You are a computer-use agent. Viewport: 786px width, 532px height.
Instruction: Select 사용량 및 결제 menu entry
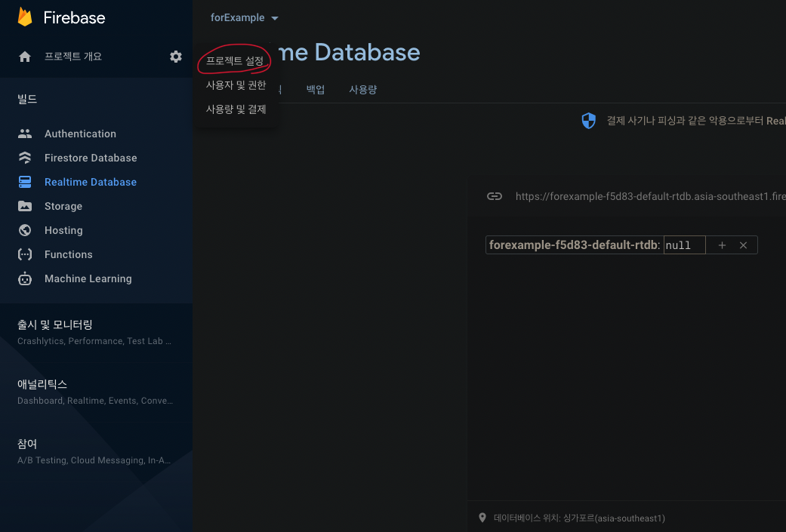pos(236,109)
